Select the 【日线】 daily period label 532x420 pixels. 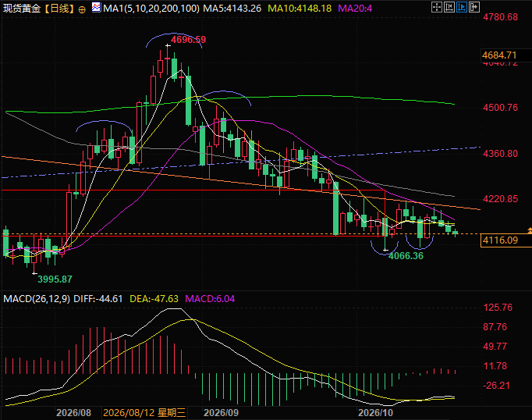59,8
